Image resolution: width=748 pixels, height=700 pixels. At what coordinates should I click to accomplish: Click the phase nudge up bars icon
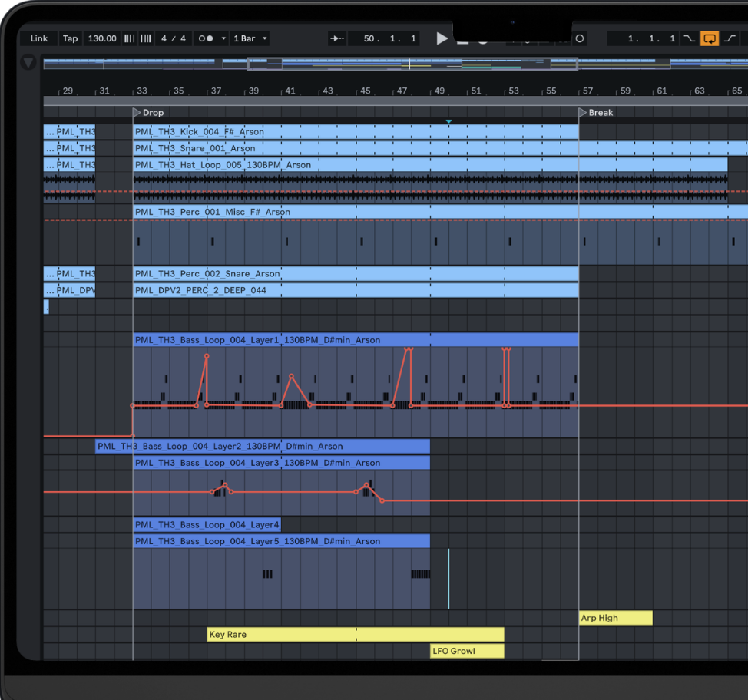(146, 38)
